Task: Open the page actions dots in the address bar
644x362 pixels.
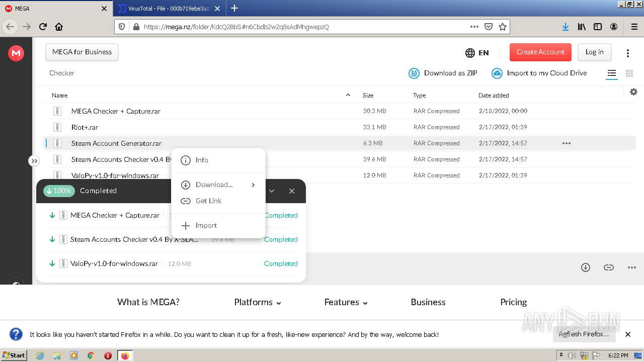Action: coord(474,27)
